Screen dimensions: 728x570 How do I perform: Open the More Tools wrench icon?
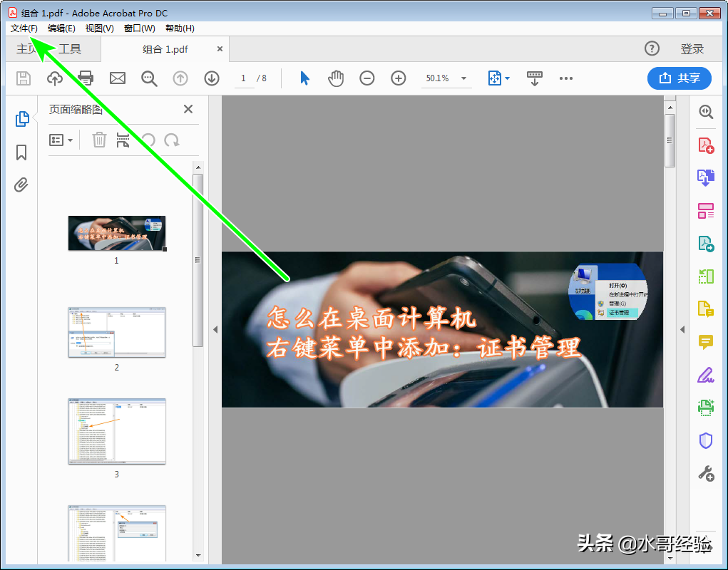(x=706, y=474)
